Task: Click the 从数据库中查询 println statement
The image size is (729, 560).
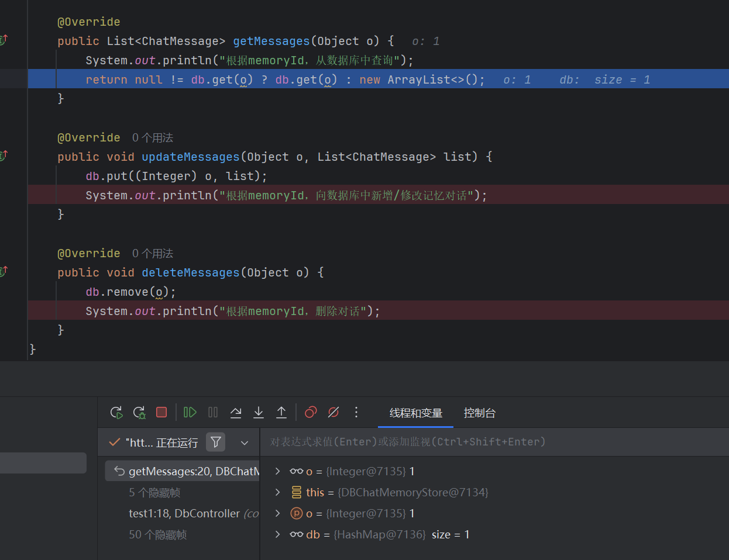Action: [249, 60]
